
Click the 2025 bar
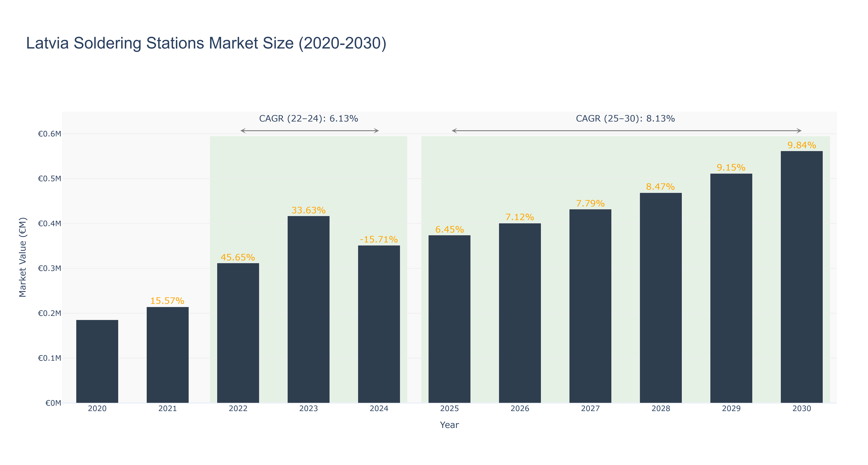(449, 319)
